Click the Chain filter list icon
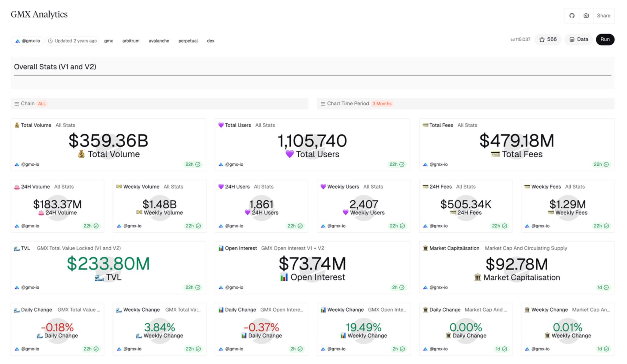Screen dimensions: 627x364 [17, 104]
